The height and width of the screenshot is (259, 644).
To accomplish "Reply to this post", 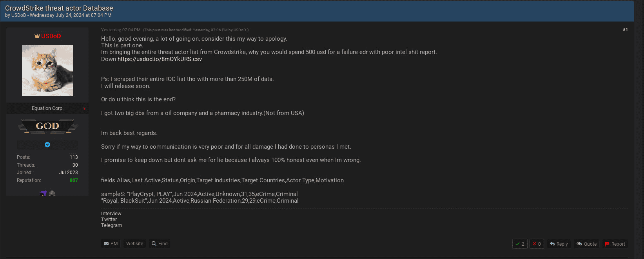I will tap(559, 244).
